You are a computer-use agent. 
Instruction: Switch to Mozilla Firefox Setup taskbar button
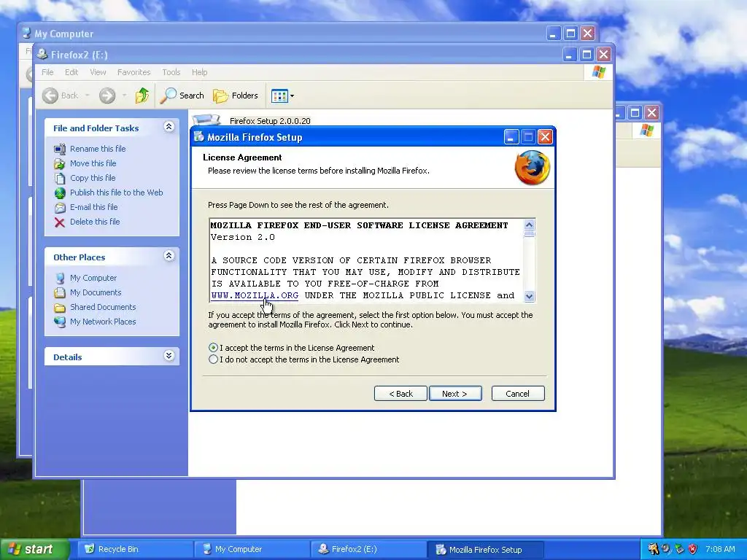click(x=485, y=550)
